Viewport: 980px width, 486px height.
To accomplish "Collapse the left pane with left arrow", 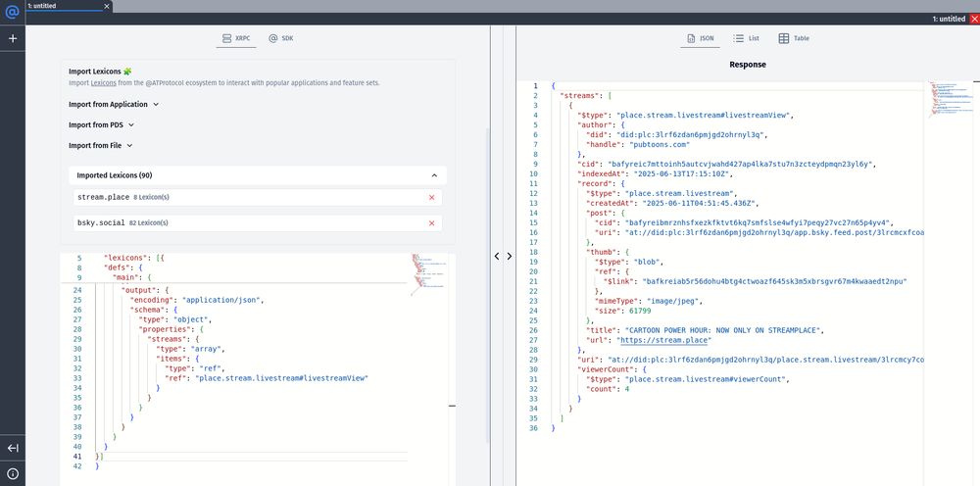I will [497, 256].
